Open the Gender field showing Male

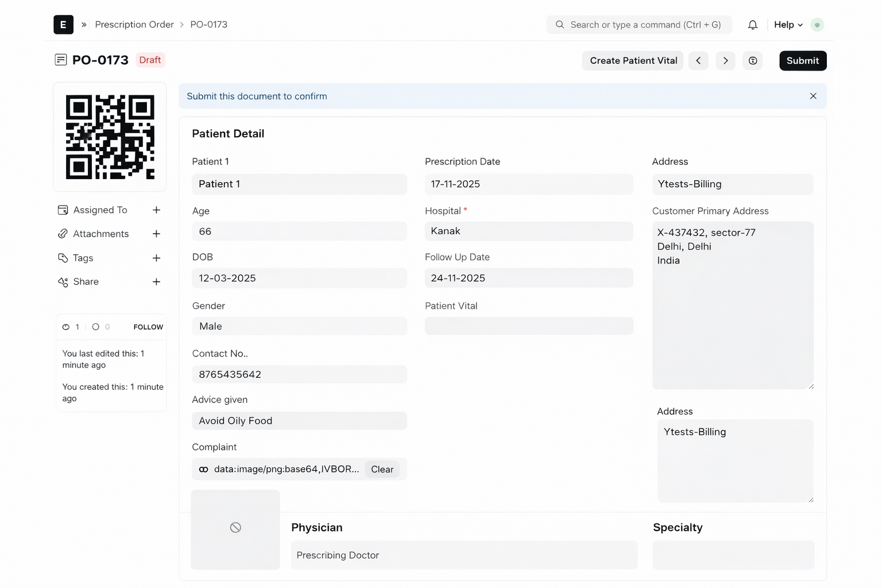click(x=299, y=326)
